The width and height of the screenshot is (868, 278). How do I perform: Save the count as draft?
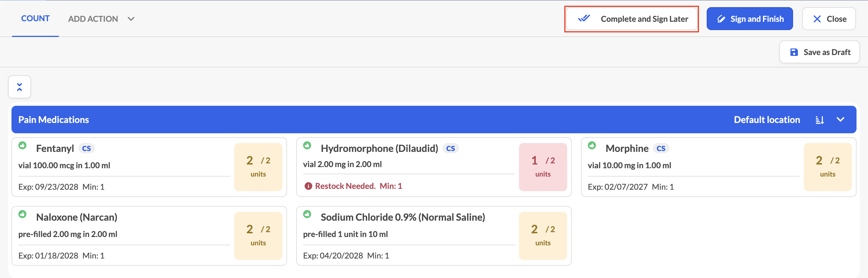(x=819, y=52)
